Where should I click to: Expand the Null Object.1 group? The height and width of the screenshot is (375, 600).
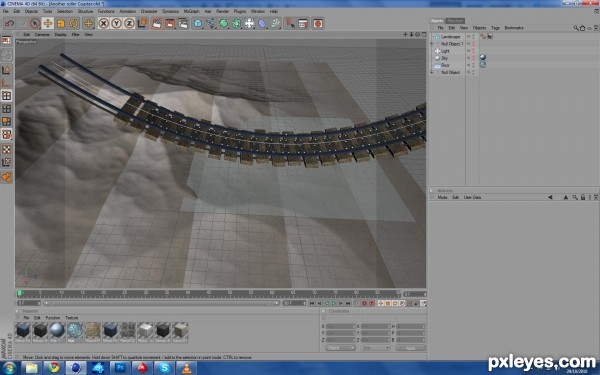point(432,44)
